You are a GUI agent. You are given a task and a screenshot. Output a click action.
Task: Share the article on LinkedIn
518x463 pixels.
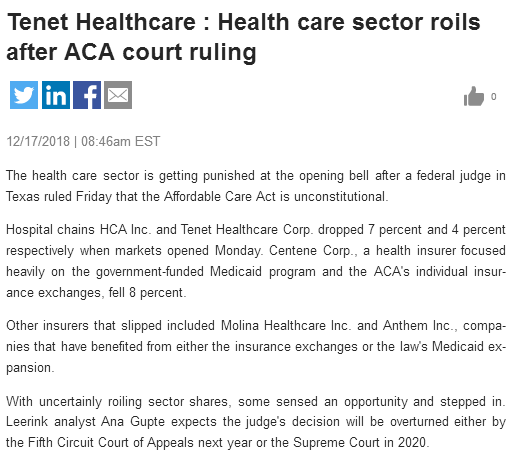[x=56, y=95]
